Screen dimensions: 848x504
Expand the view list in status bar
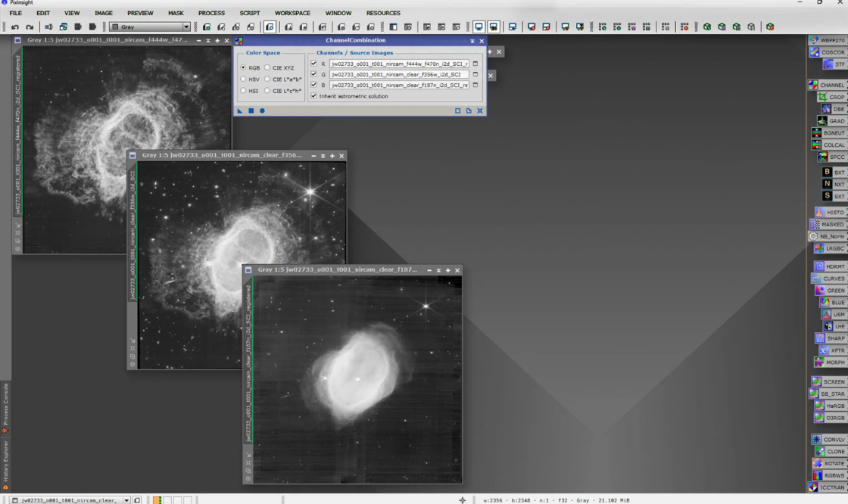(x=126, y=500)
